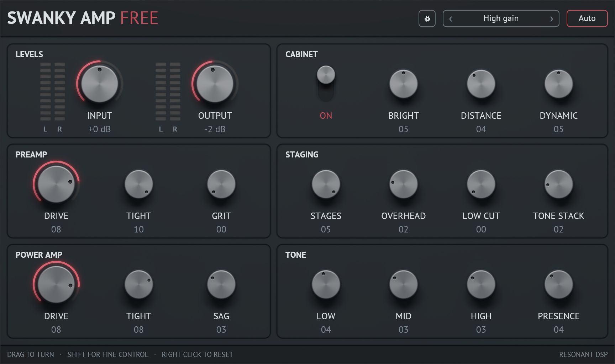The height and width of the screenshot is (364, 615).
Task: Click the Tone MID knob
Action: (404, 284)
